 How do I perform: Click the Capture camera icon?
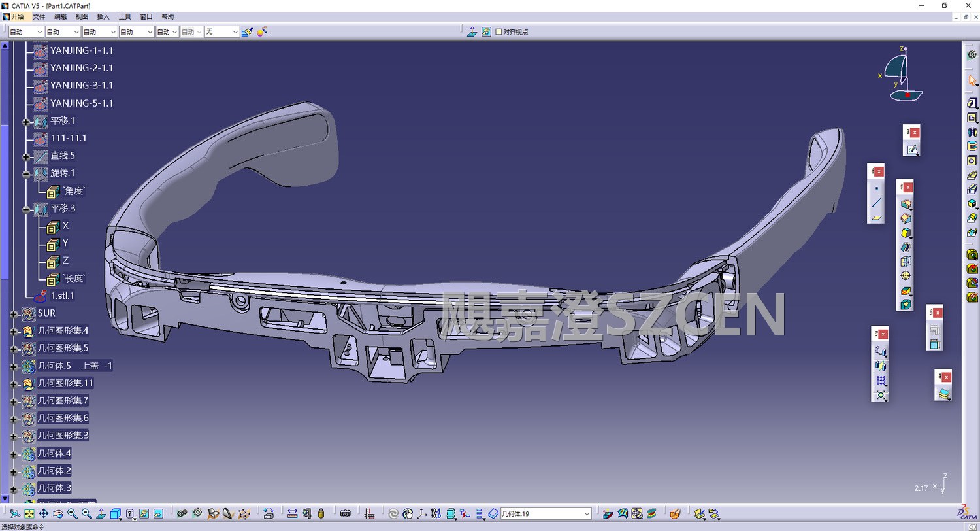click(346, 514)
